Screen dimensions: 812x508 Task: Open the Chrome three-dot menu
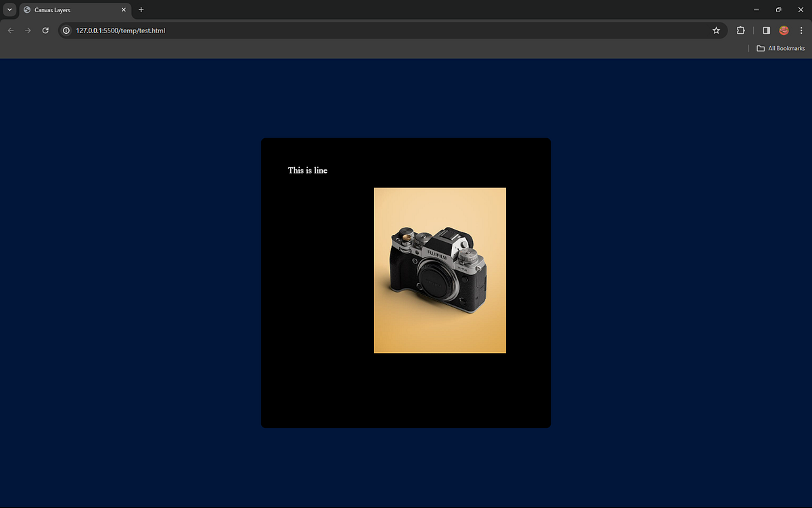801,30
